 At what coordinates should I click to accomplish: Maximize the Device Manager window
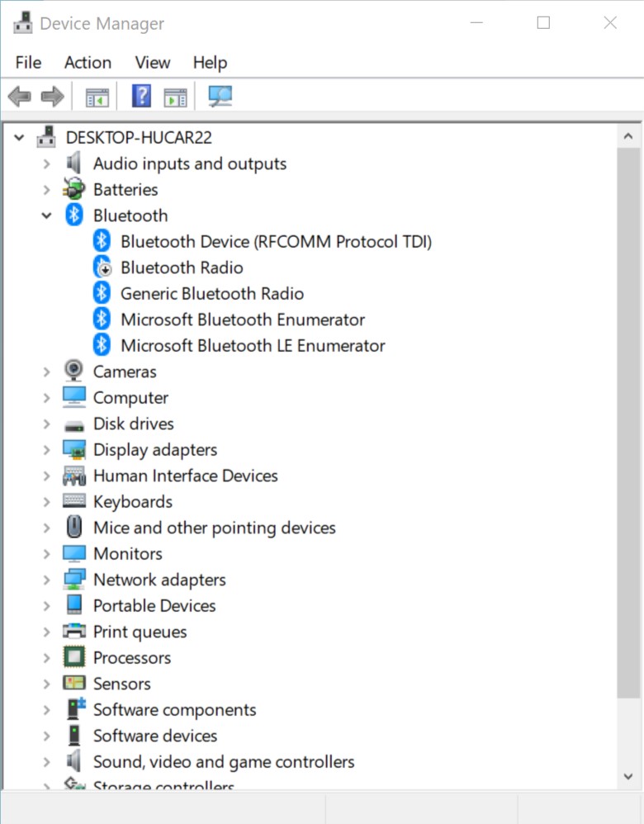(x=543, y=22)
